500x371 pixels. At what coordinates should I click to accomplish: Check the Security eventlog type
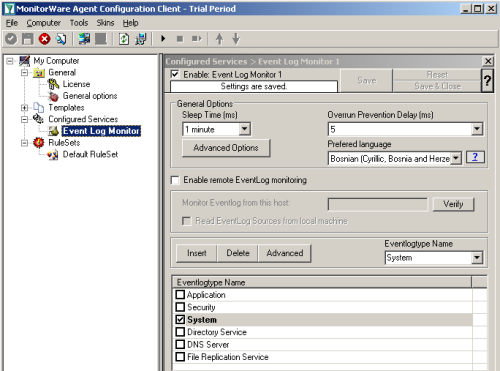(x=180, y=307)
